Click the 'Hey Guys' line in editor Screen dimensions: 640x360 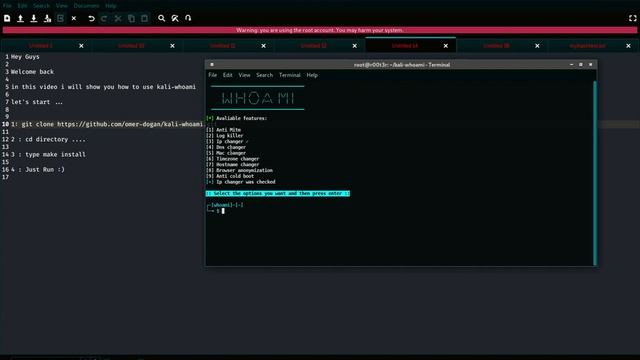tap(25, 57)
